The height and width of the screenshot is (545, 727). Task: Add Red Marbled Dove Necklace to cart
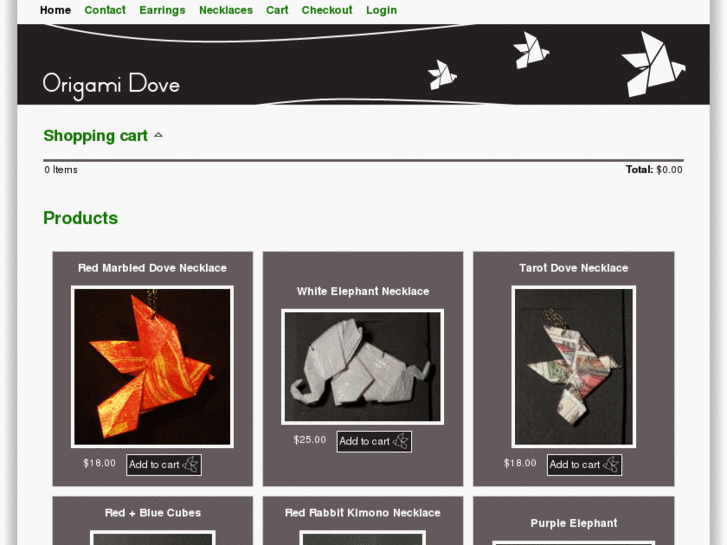coord(164,465)
